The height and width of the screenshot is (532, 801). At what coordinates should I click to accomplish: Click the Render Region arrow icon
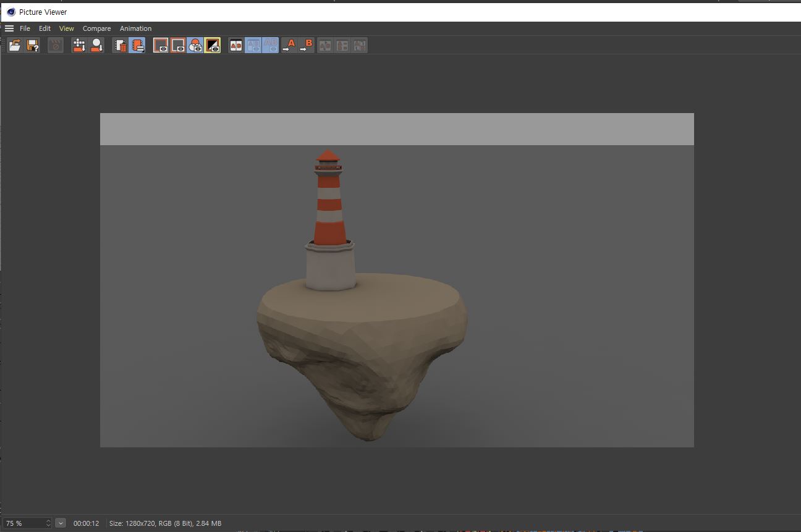pyautogui.click(x=79, y=45)
